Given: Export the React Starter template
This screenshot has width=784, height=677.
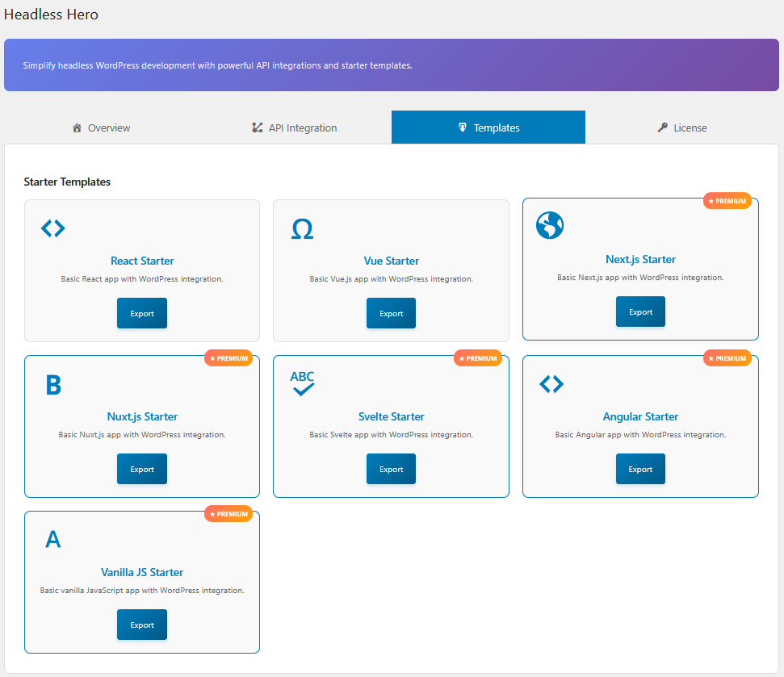Looking at the screenshot, I should 142,313.
